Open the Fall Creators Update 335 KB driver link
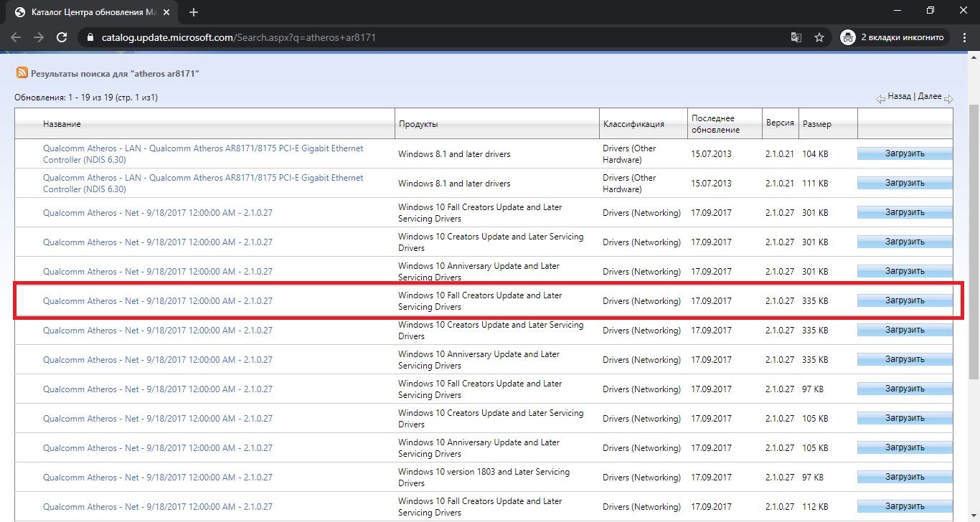980x522 pixels. pos(158,301)
